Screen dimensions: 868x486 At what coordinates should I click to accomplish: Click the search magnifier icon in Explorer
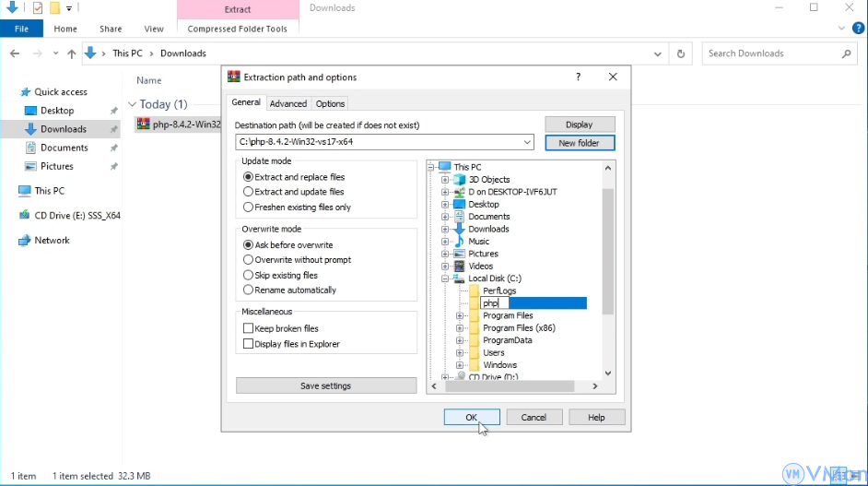[x=847, y=53]
